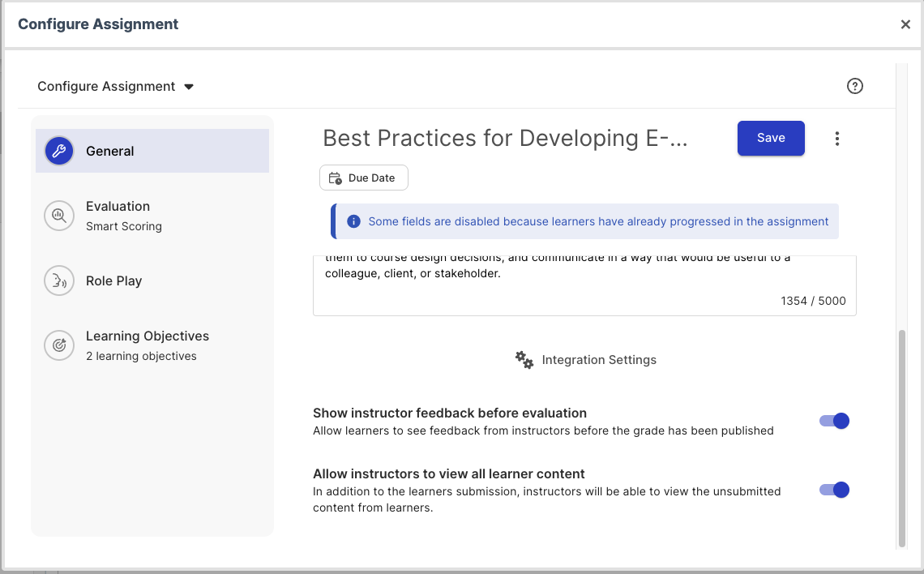Click the vertical scrollbar of the settings panel
Image resolution: width=924 pixels, height=574 pixels.
pos(901,439)
